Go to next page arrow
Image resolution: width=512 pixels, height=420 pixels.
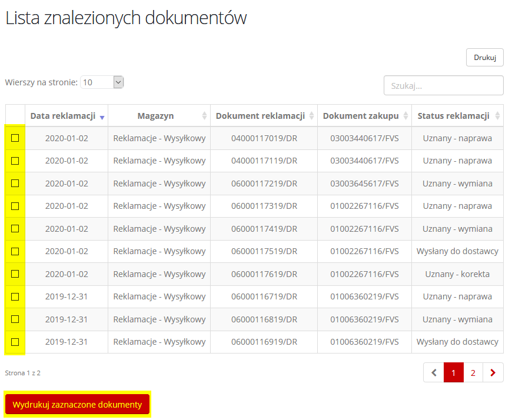pyautogui.click(x=493, y=372)
